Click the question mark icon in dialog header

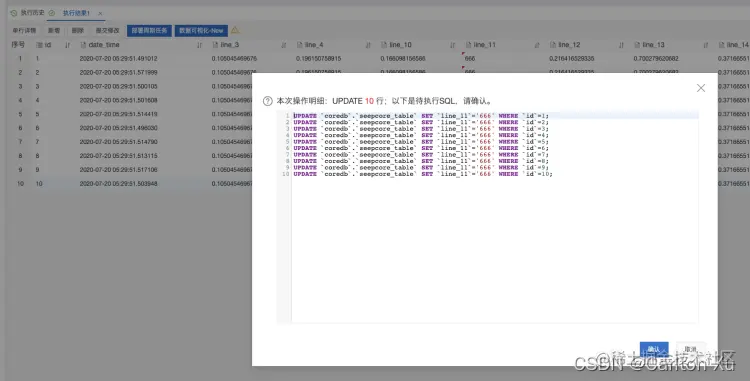pos(268,101)
